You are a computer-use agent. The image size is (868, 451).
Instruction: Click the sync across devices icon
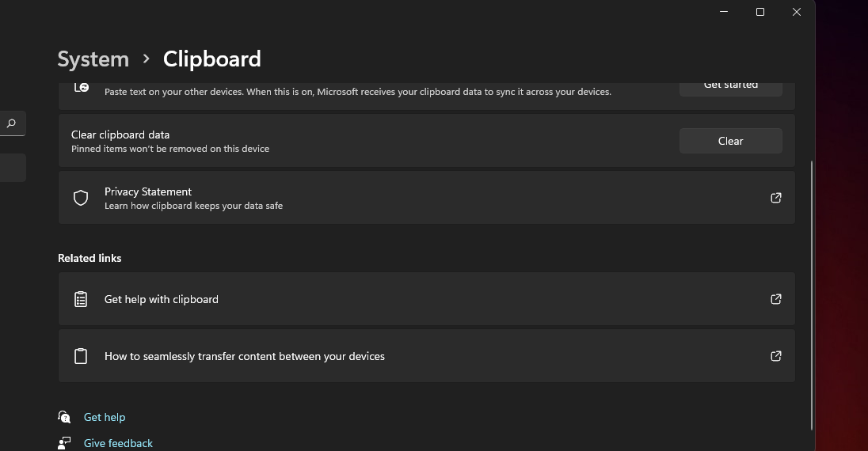pos(82,87)
